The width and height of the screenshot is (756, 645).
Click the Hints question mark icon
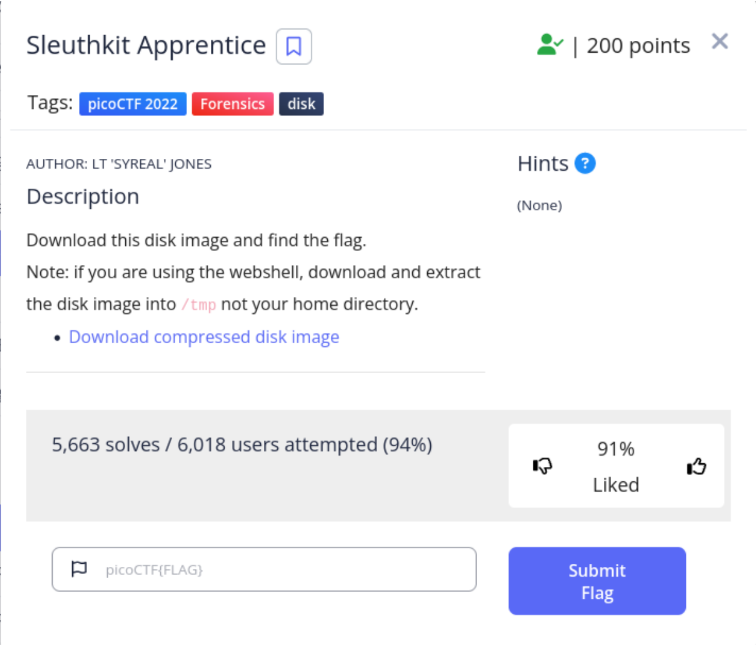click(x=585, y=163)
